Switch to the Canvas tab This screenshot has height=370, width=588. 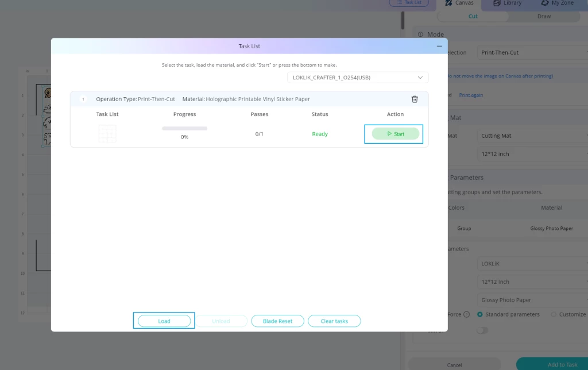(x=459, y=3)
